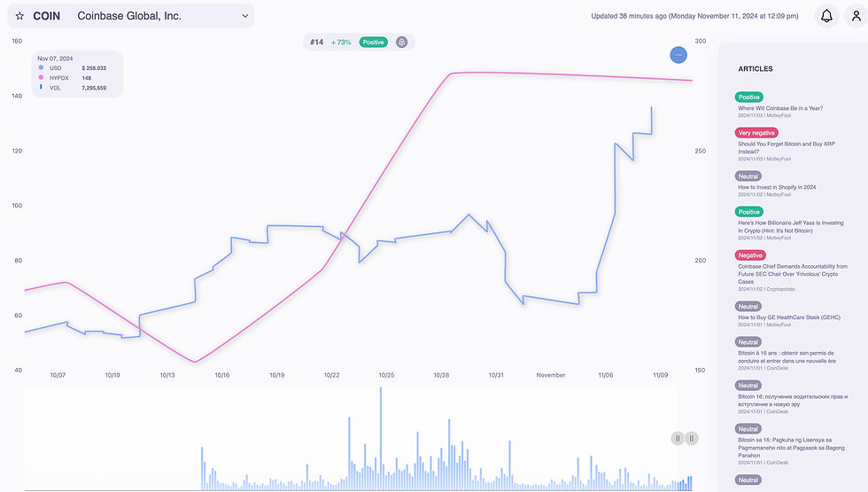Click the USD legend color dot
The width and height of the screenshot is (868, 492).
[41, 67]
